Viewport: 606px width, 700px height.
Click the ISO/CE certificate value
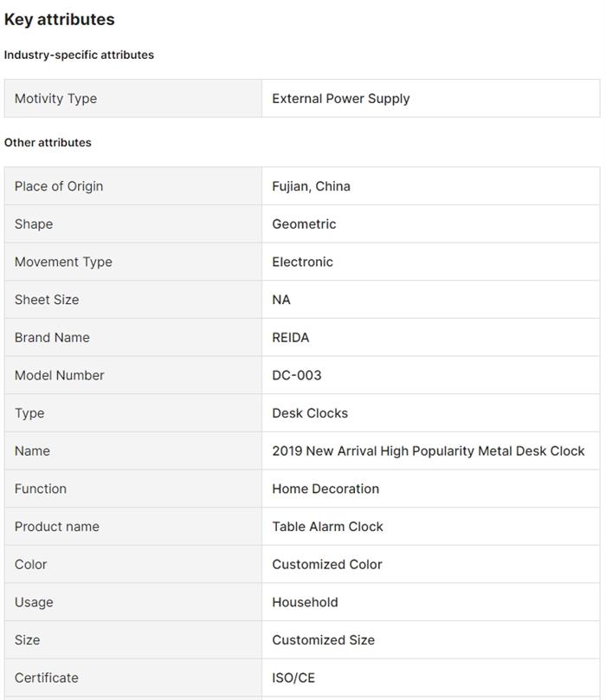click(x=293, y=677)
